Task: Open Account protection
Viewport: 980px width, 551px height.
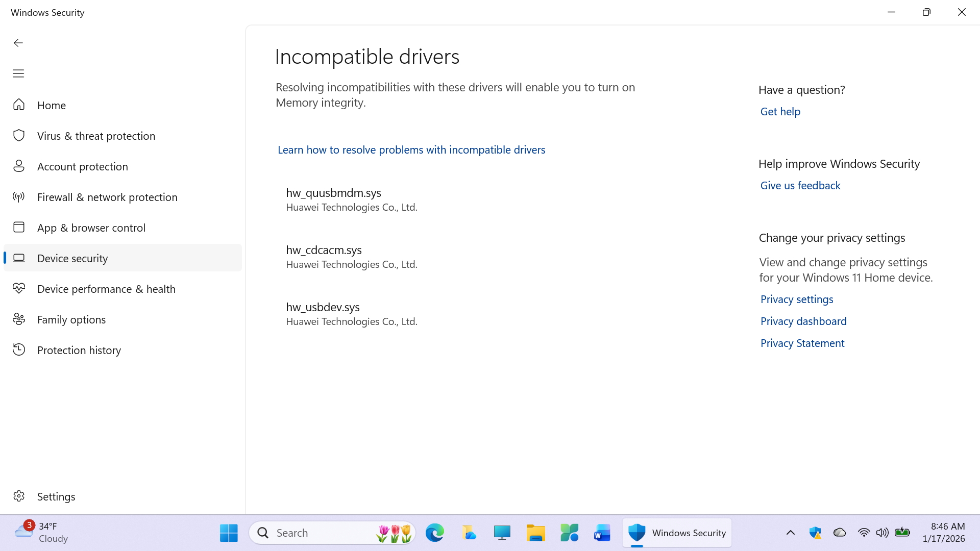Action: (x=83, y=166)
